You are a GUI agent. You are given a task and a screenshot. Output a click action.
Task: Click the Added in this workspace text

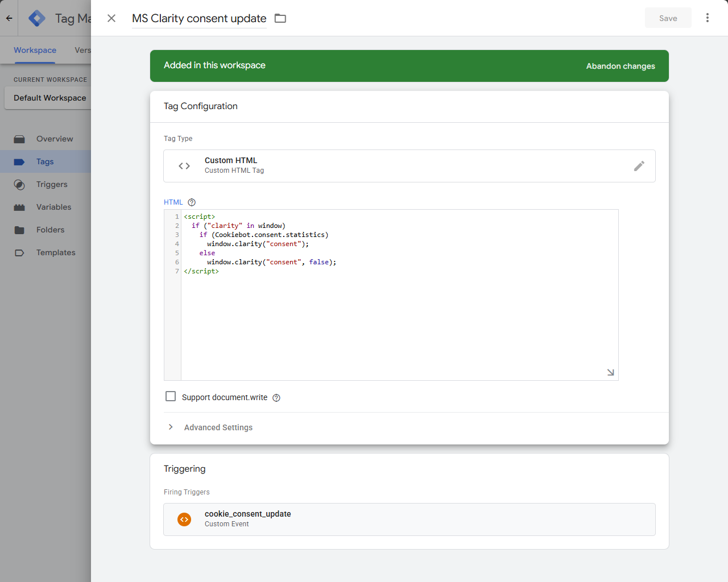point(214,65)
